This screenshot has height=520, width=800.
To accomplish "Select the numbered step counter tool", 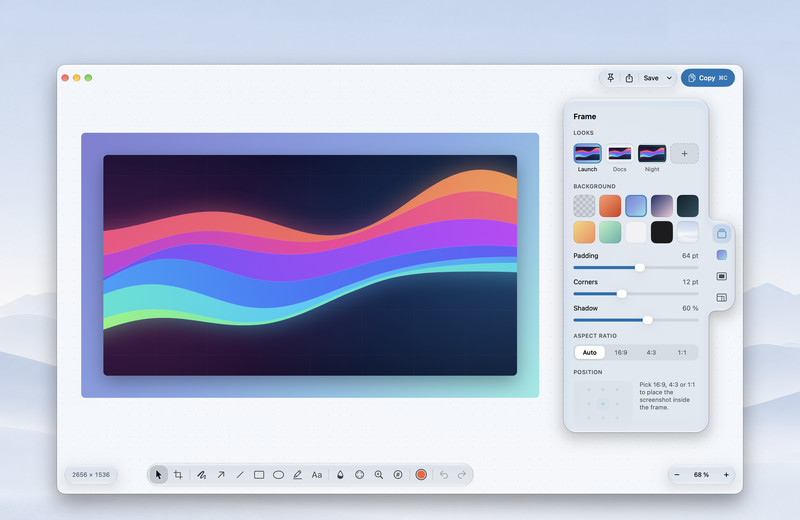I will [398, 475].
